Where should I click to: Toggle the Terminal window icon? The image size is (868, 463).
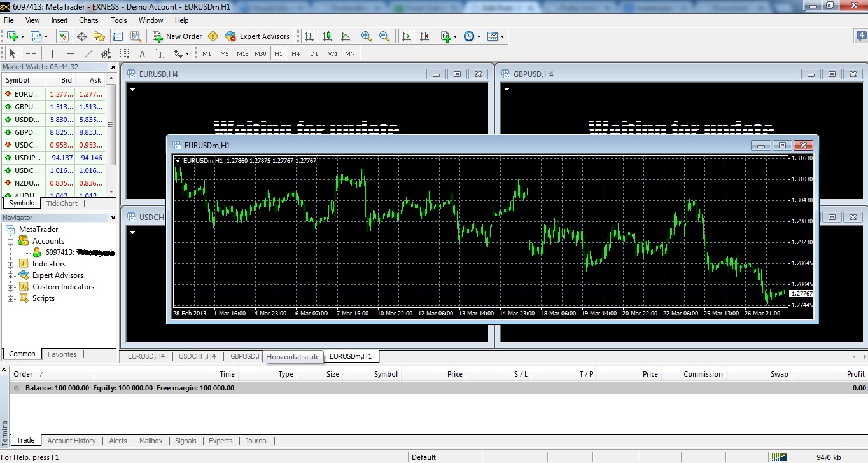117,36
